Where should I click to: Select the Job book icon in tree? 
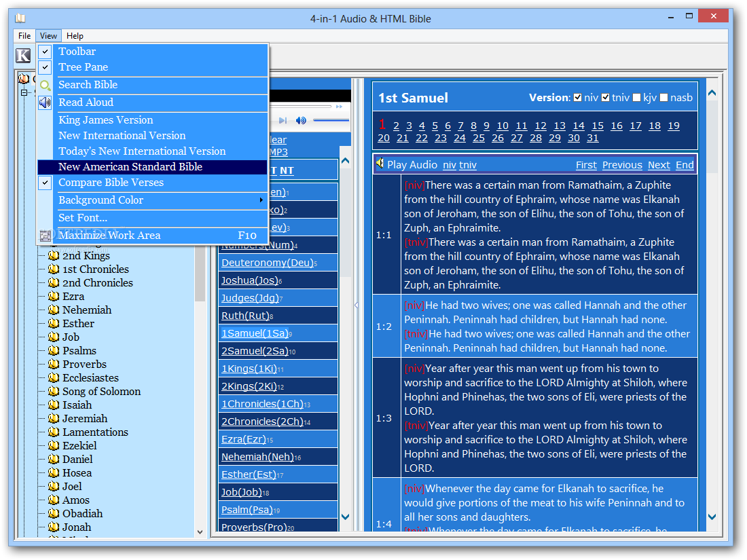54,337
